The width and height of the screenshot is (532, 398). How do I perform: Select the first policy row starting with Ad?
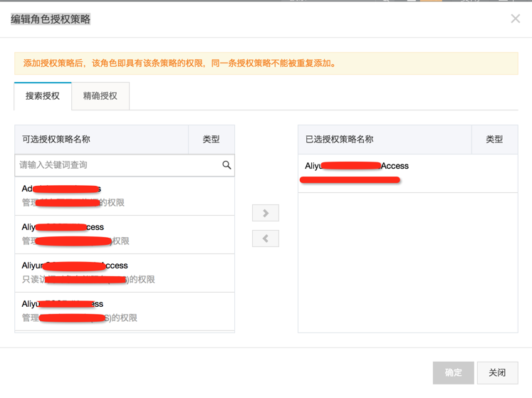pyautogui.click(x=125, y=196)
